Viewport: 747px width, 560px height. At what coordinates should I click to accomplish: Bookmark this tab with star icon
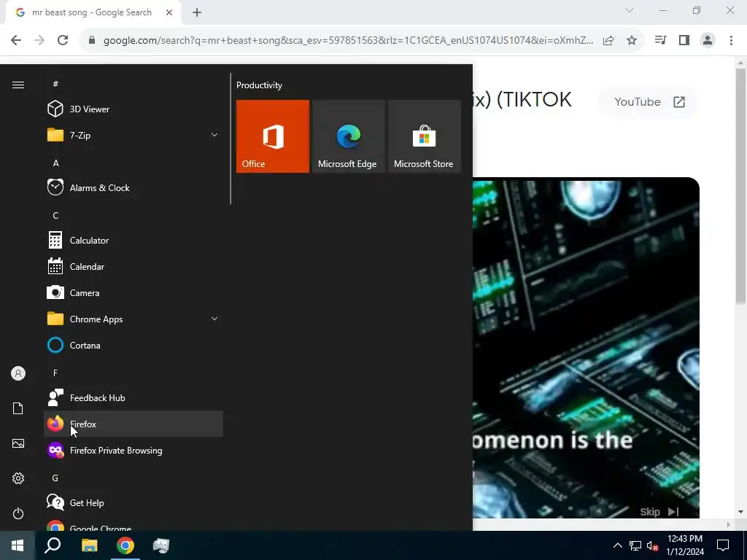(632, 40)
